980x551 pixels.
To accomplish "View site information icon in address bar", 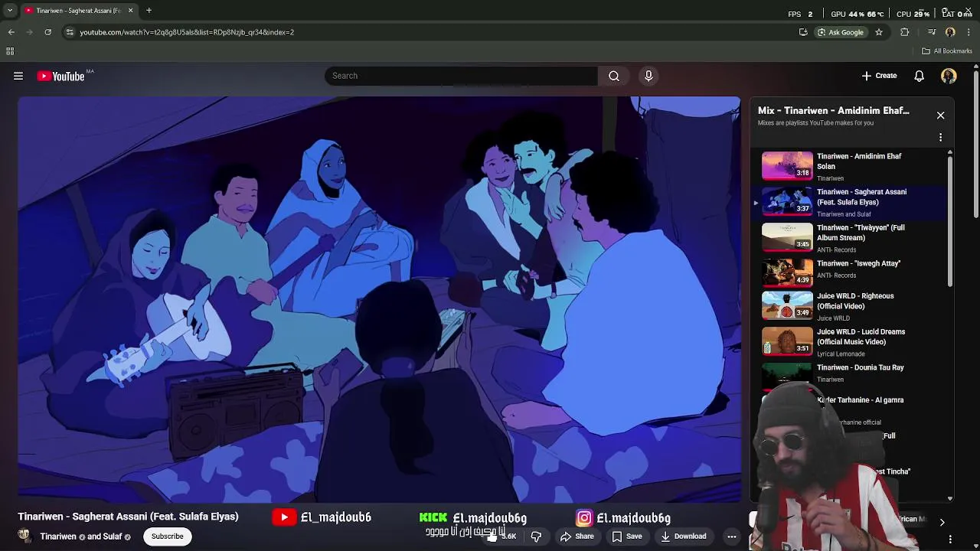I will pyautogui.click(x=70, y=32).
